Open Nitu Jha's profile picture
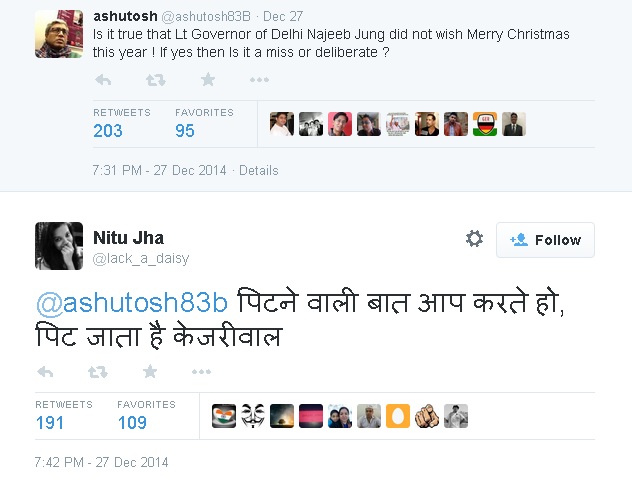This screenshot has width=632, height=502. (x=59, y=246)
